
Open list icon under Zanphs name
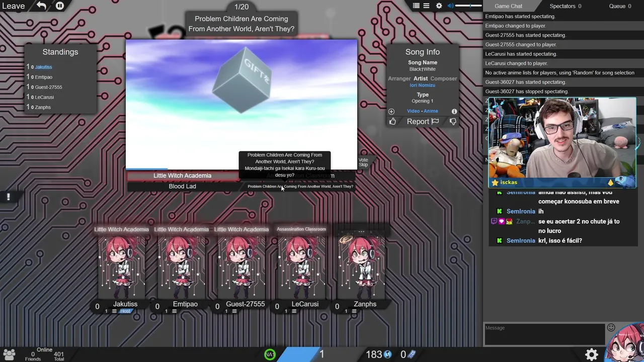pos(354,311)
